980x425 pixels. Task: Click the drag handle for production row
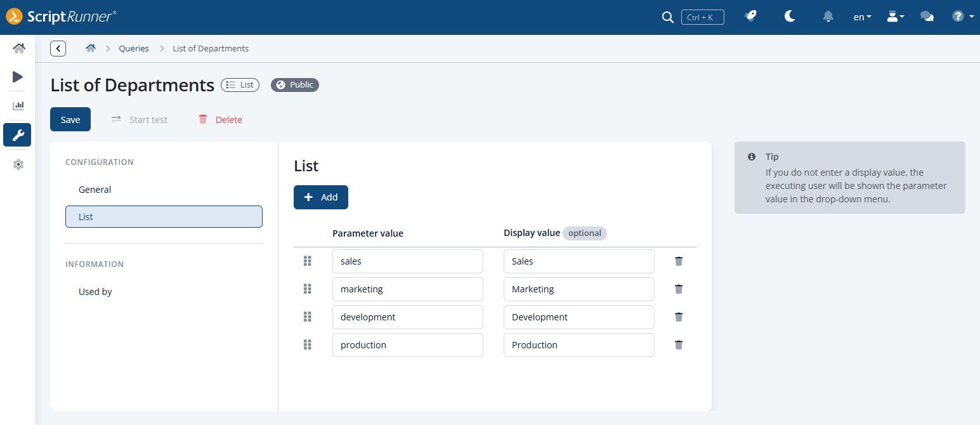click(x=308, y=344)
